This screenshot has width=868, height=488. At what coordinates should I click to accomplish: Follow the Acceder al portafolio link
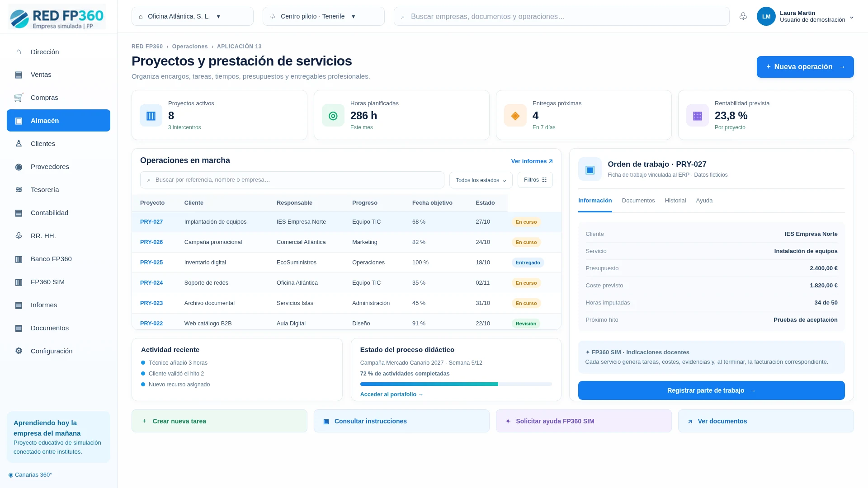point(392,394)
